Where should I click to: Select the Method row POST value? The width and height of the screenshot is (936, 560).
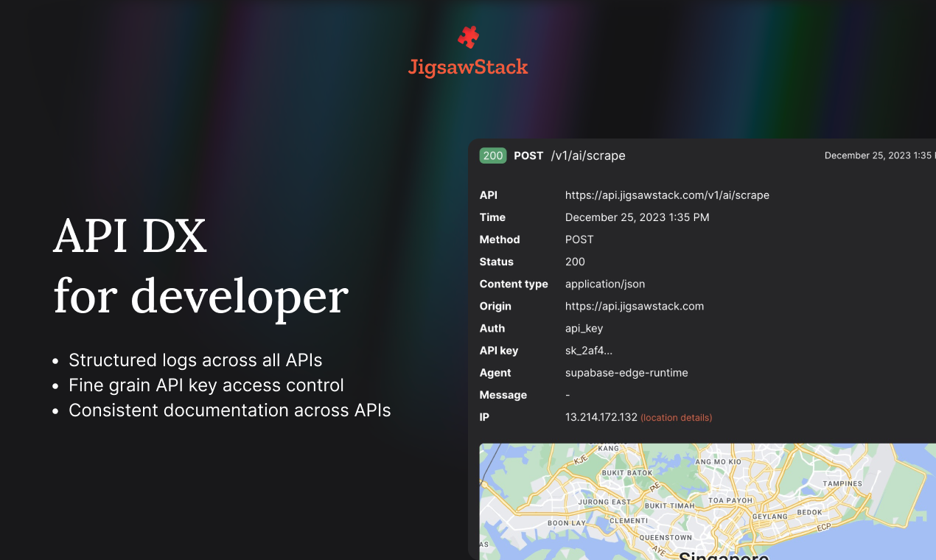coord(579,239)
